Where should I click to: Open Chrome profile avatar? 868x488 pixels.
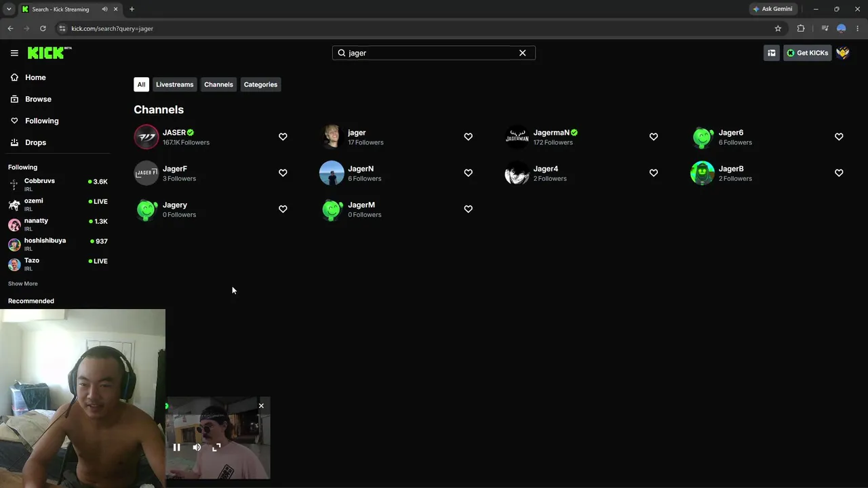pyautogui.click(x=842, y=28)
